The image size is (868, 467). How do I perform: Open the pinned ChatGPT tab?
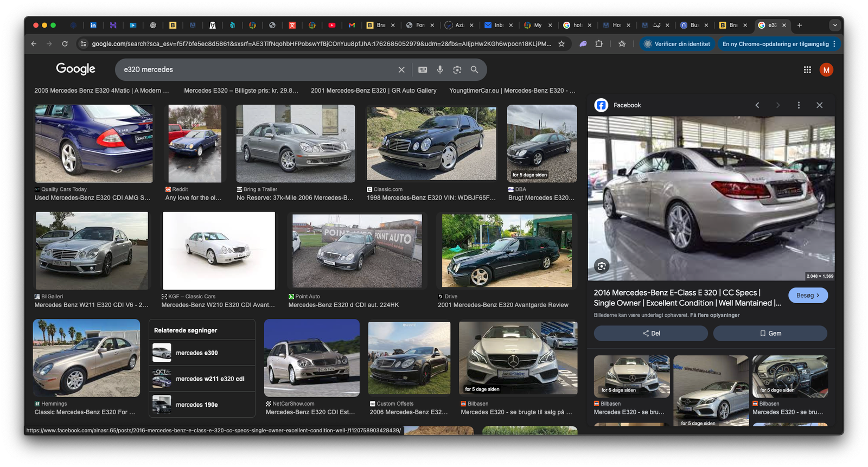coord(153,25)
